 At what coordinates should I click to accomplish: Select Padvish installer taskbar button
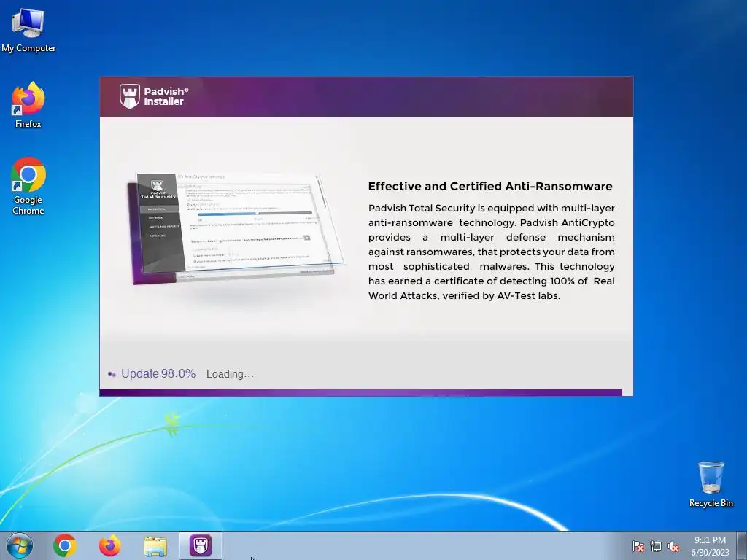coord(201,545)
